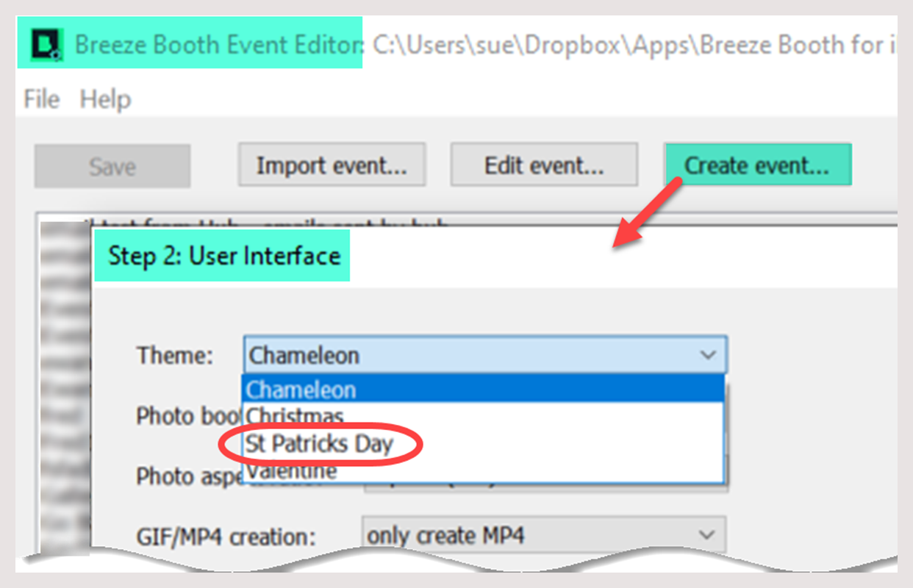Click the Theme: label
The height and width of the screenshot is (588, 913).
pos(175,356)
